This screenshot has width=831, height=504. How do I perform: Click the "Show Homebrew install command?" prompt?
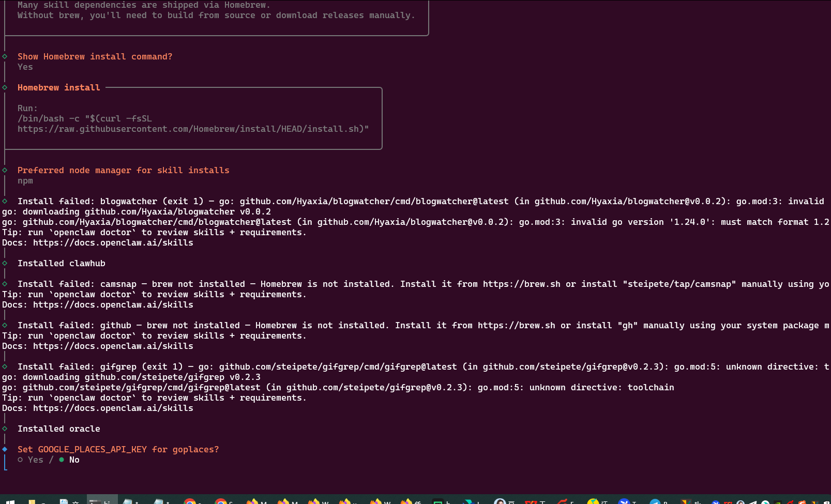95,56
